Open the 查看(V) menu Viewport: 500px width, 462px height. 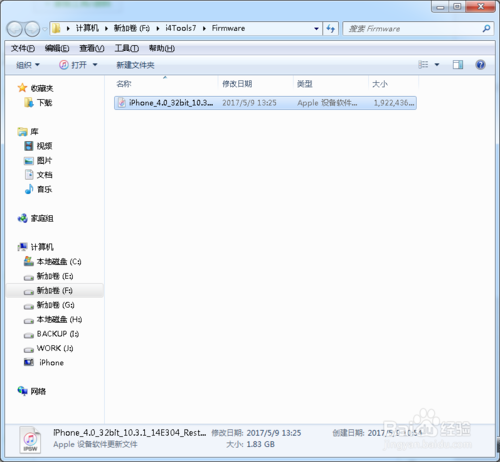pos(92,48)
